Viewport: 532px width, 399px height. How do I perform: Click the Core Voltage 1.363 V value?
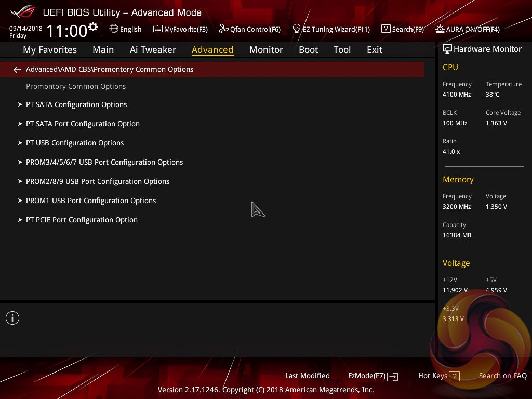(x=496, y=123)
